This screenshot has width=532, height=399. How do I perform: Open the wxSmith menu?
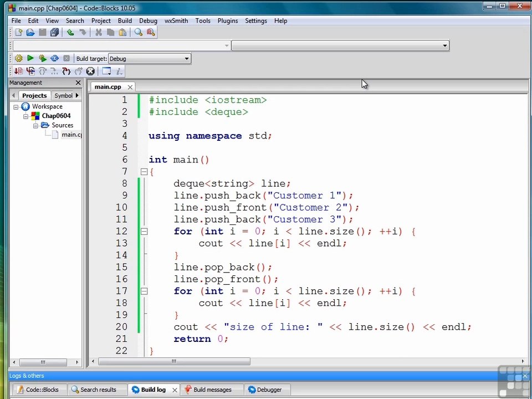176,21
